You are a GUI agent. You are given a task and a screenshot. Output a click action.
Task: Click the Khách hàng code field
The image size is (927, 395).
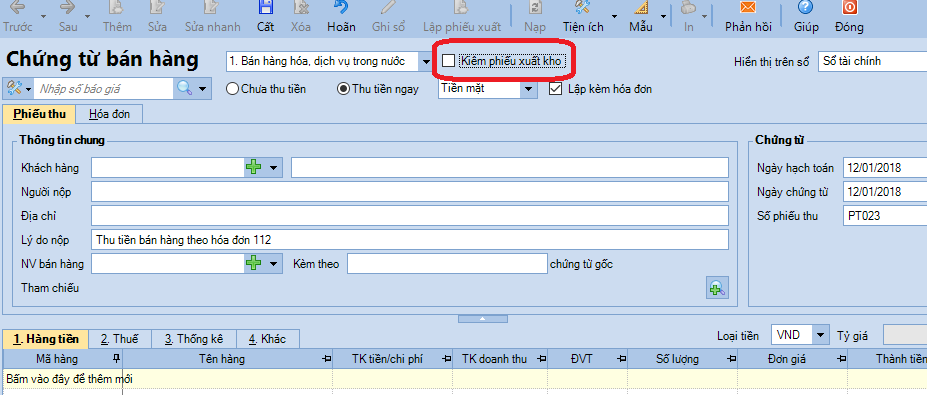coord(168,168)
